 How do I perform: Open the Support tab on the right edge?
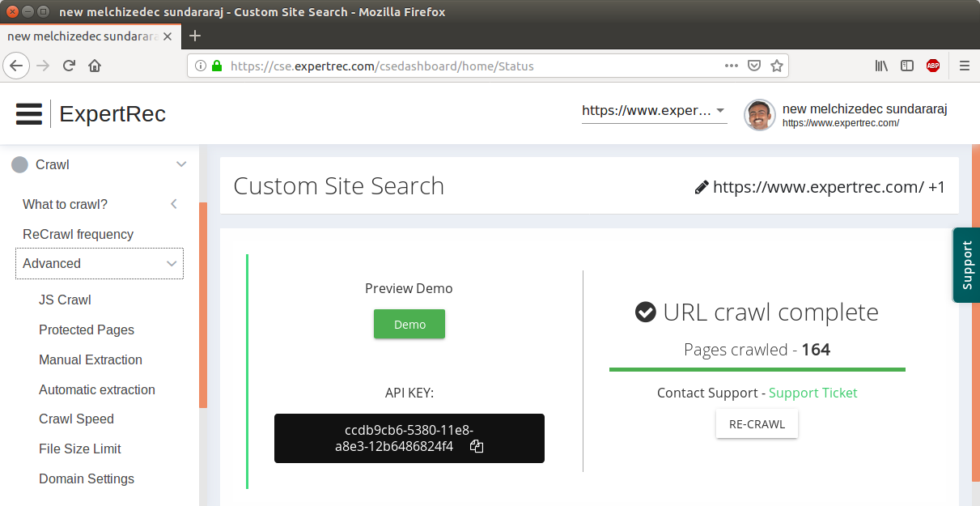point(967,265)
